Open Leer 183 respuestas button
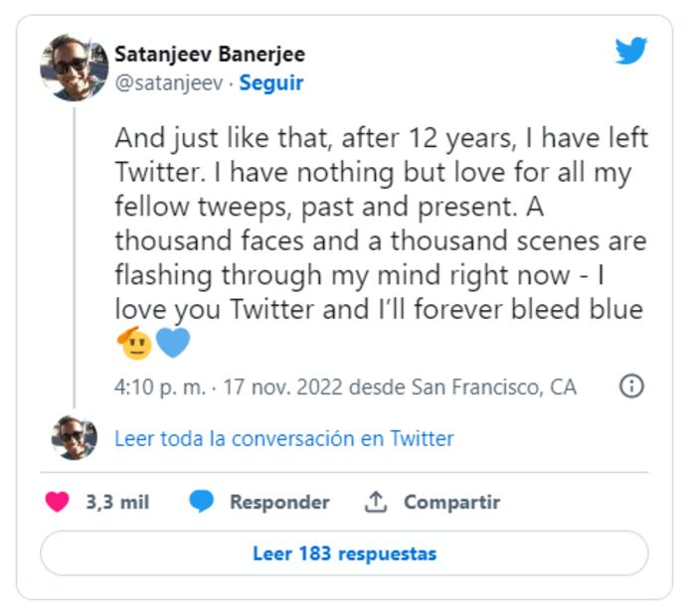 344,553
